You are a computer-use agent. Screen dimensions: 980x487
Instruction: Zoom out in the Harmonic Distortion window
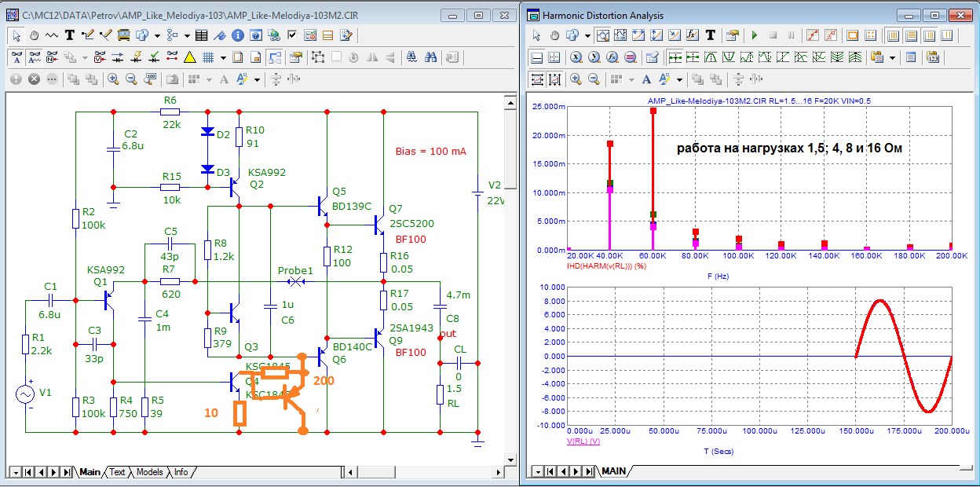(x=594, y=79)
